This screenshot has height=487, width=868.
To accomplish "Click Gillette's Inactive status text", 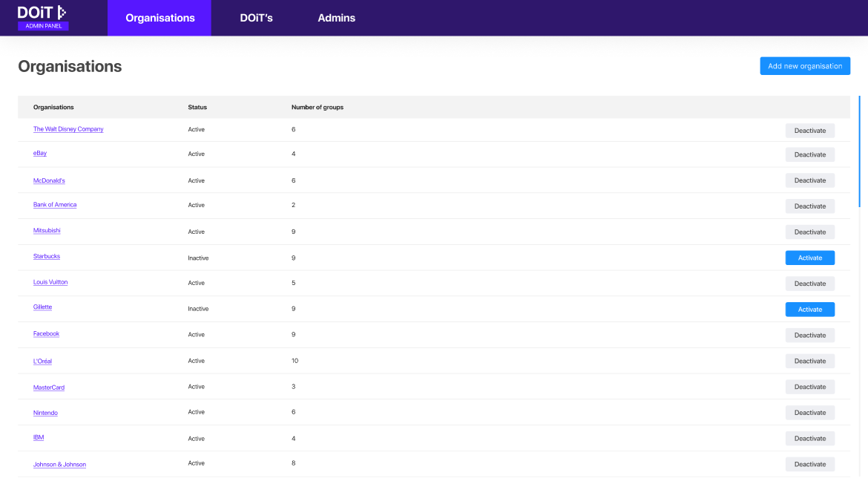I will pos(198,309).
